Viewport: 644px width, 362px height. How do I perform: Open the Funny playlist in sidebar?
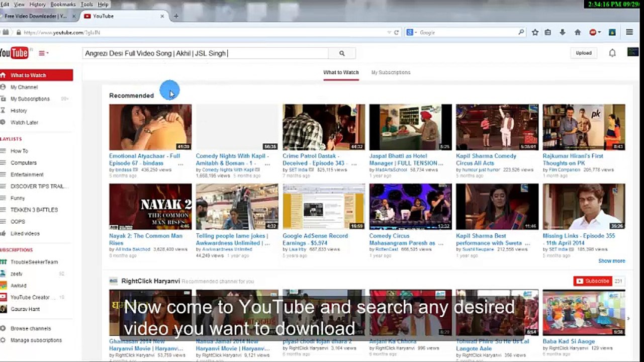[x=18, y=198]
